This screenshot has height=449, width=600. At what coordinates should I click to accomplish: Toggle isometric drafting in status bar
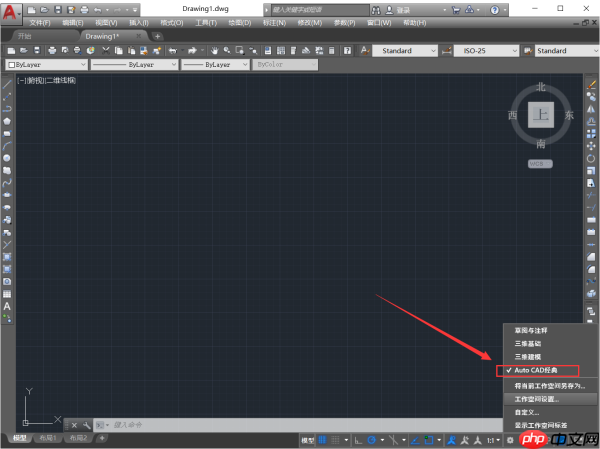coord(393,440)
